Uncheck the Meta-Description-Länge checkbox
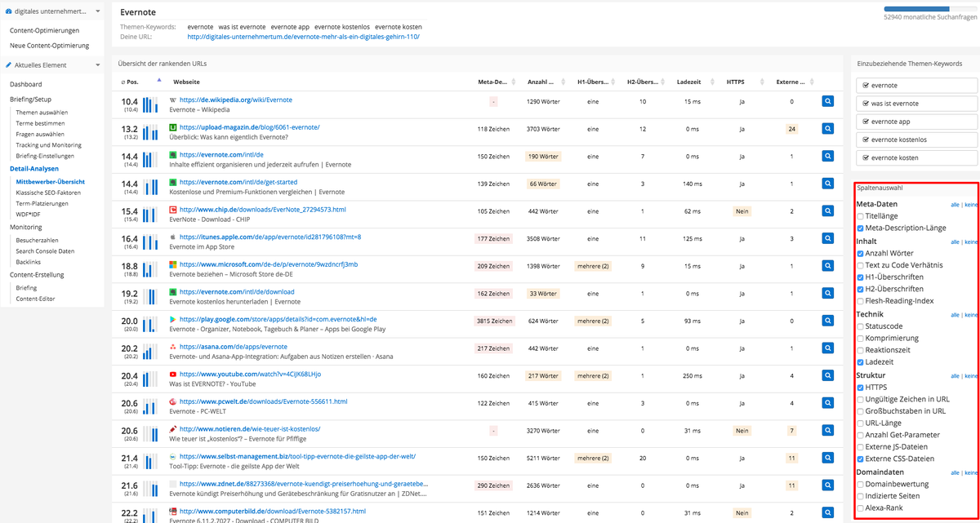This screenshot has width=980, height=523. coord(861,228)
